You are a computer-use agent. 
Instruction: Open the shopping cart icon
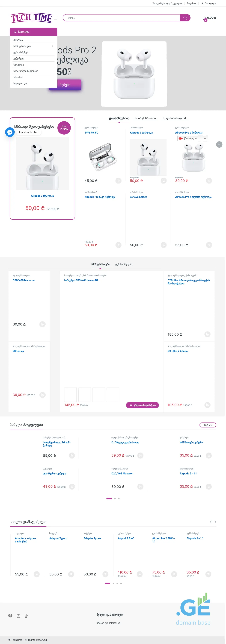coord(204,18)
